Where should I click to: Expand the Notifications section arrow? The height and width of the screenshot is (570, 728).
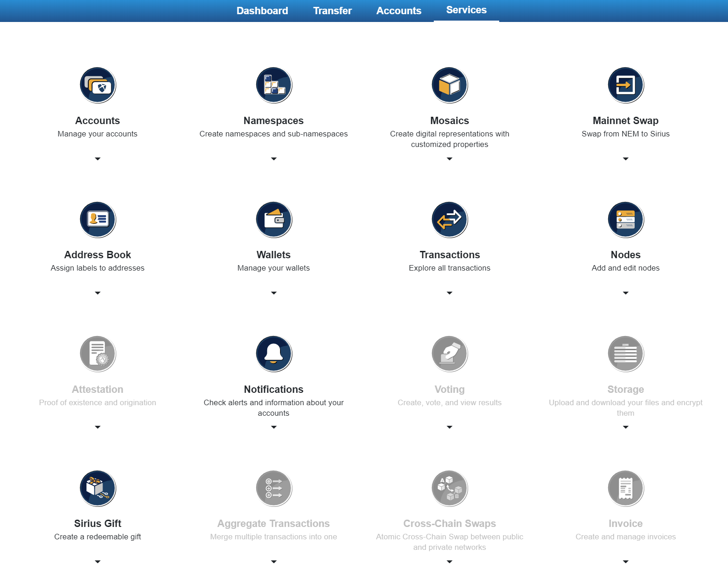(274, 427)
